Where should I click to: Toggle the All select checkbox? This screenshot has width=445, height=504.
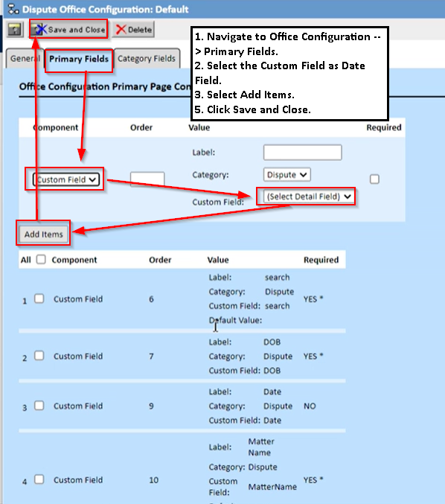[41, 259]
